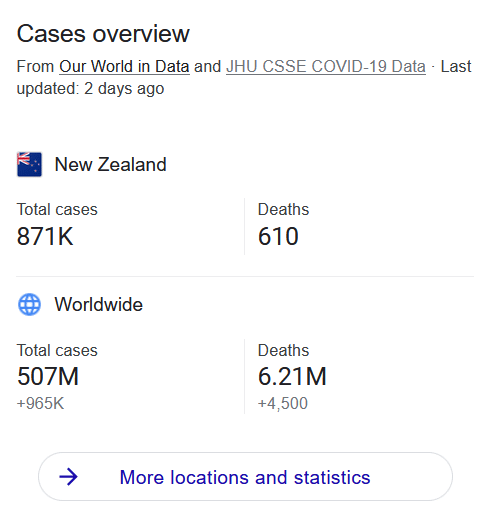The width and height of the screenshot is (484, 515).
Task: Click the New Zealand flag icon
Action: coord(29,164)
